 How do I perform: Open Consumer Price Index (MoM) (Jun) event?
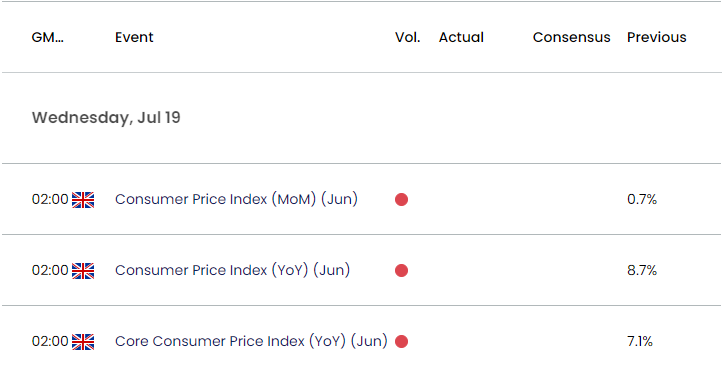click(236, 199)
